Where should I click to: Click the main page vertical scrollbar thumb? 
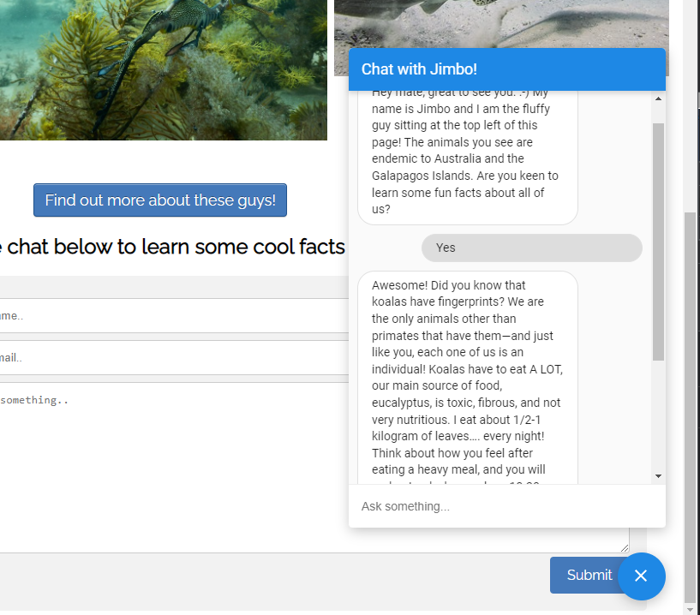click(691, 403)
